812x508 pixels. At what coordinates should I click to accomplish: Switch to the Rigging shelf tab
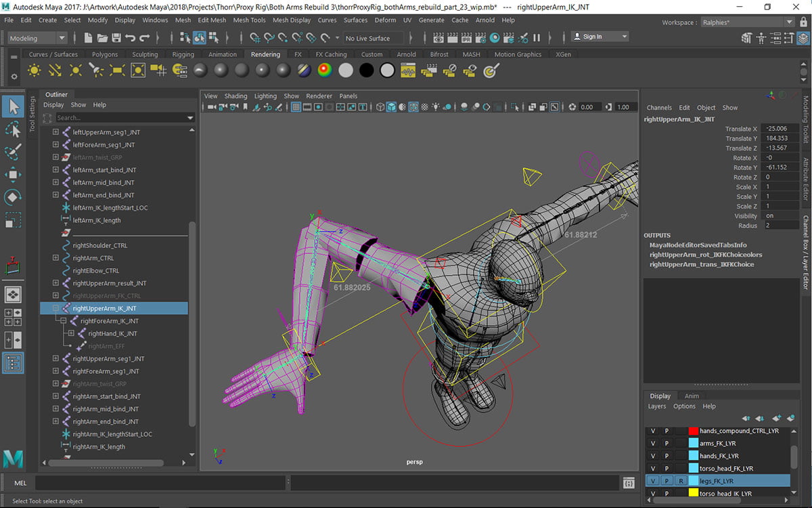click(183, 54)
